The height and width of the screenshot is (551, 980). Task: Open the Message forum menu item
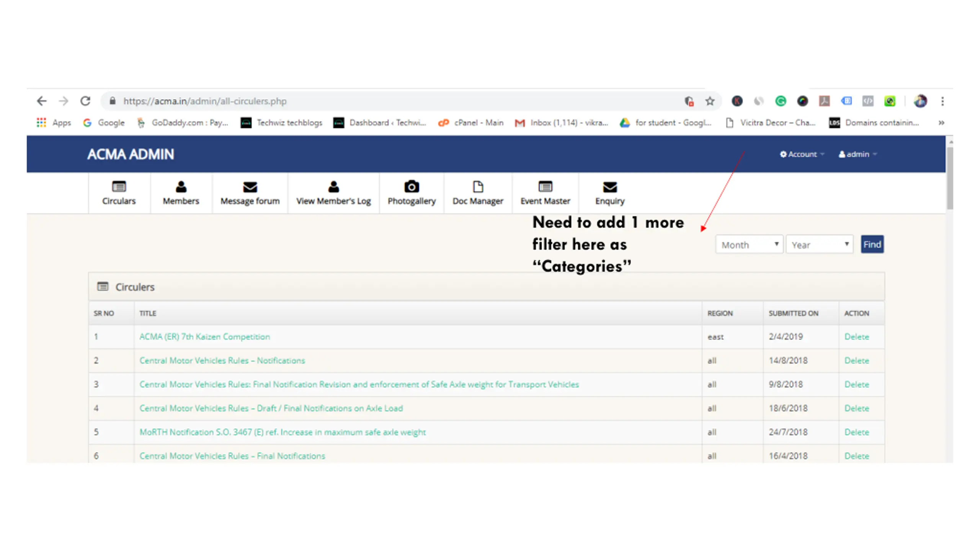click(250, 193)
